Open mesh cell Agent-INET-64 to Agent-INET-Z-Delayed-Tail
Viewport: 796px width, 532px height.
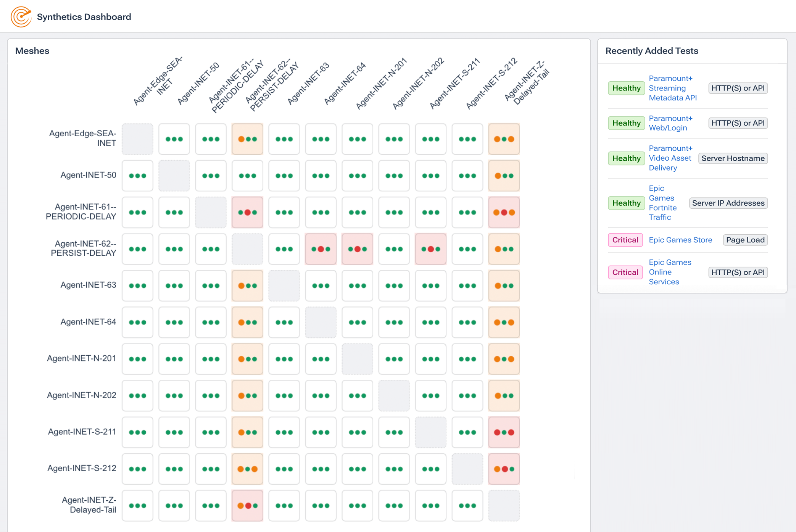click(x=504, y=322)
